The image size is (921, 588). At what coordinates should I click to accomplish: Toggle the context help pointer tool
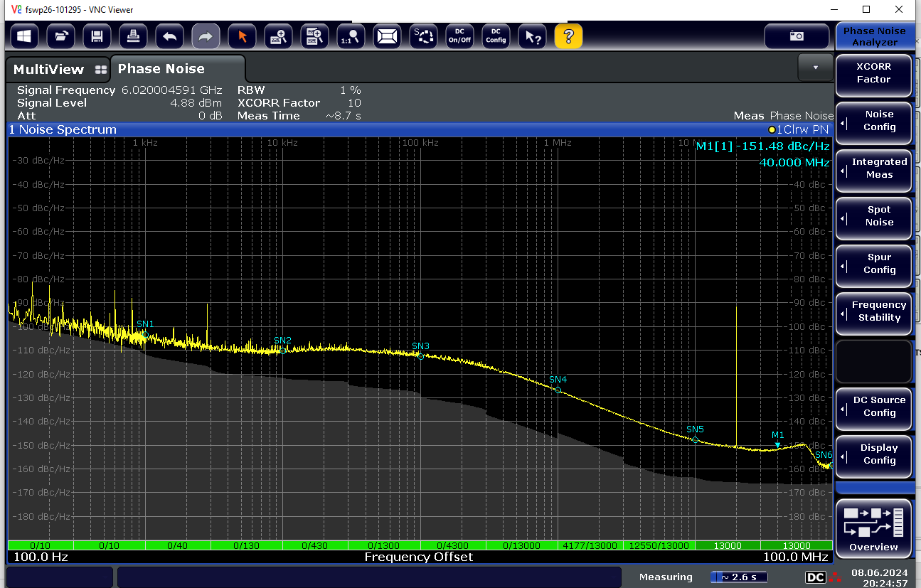pos(532,36)
